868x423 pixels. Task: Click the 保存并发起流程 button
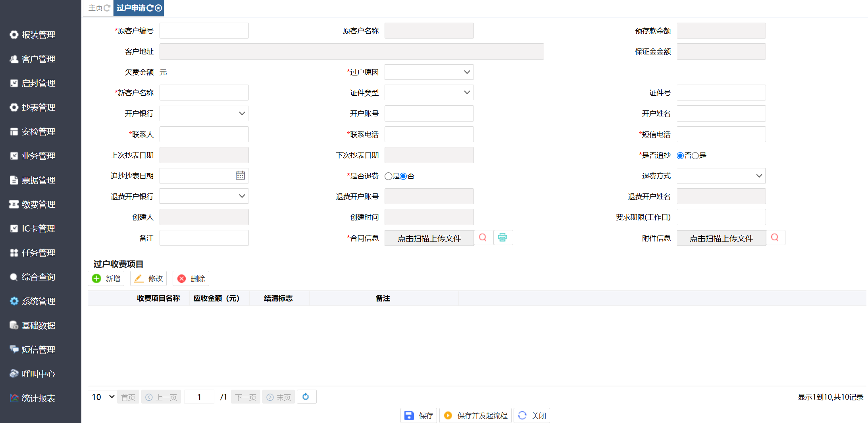(x=475, y=415)
